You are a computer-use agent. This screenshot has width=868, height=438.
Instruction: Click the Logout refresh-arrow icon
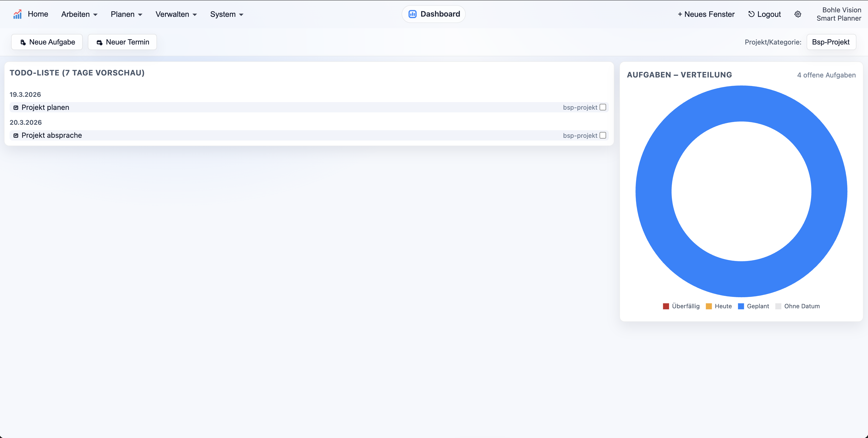tap(752, 14)
